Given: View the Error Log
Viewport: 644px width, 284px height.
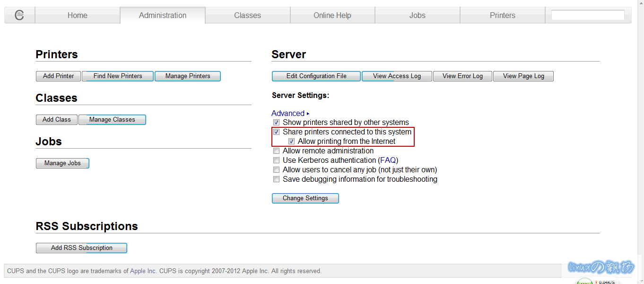Looking at the screenshot, I should [462, 76].
